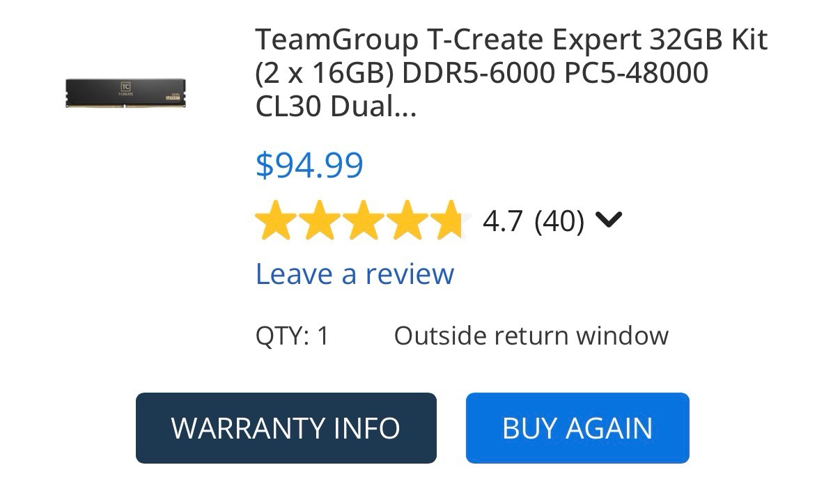
Task: Click the BUY AGAIN button
Action: [x=577, y=428]
